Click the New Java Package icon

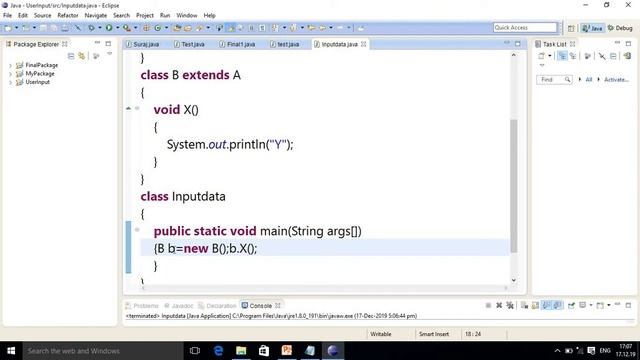click(146, 28)
